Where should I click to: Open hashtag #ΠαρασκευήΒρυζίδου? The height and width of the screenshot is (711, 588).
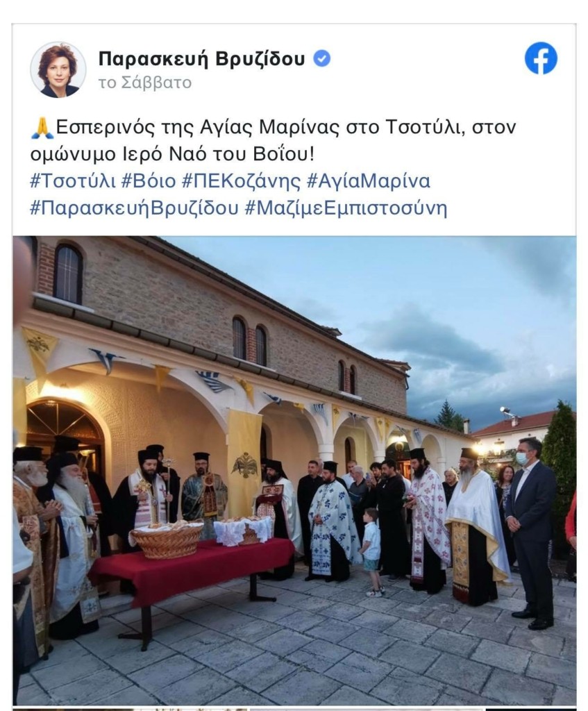click(134, 208)
